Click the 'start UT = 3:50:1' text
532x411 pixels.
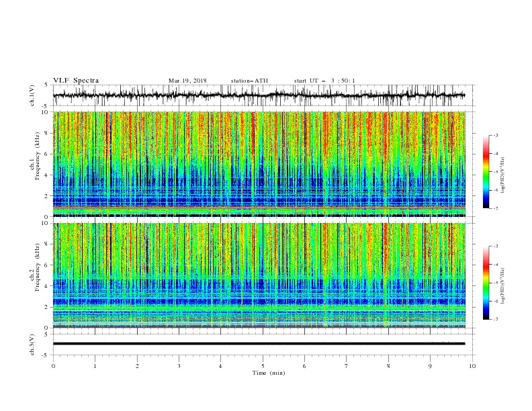324,81
